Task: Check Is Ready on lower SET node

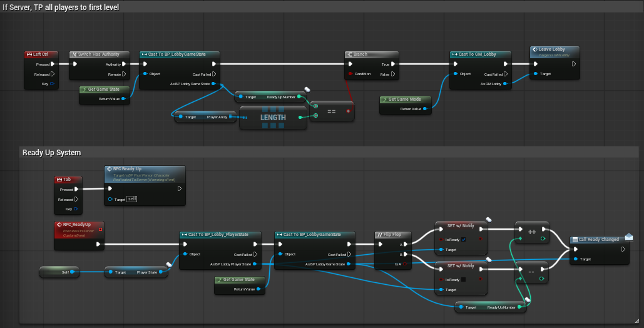Action: coord(463,280)
